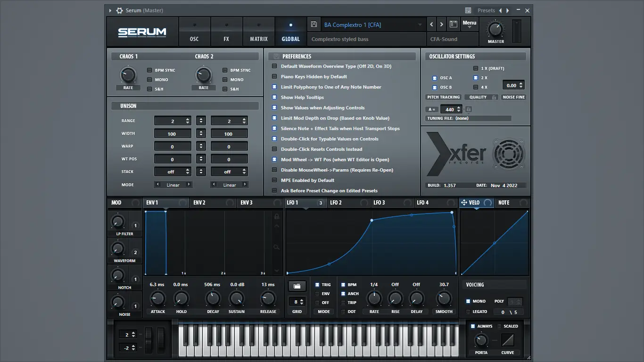The width and height of the screenshot is (644, 362).
Task: Click the LFO folder icon above GRID
Action: click(297, 286)
